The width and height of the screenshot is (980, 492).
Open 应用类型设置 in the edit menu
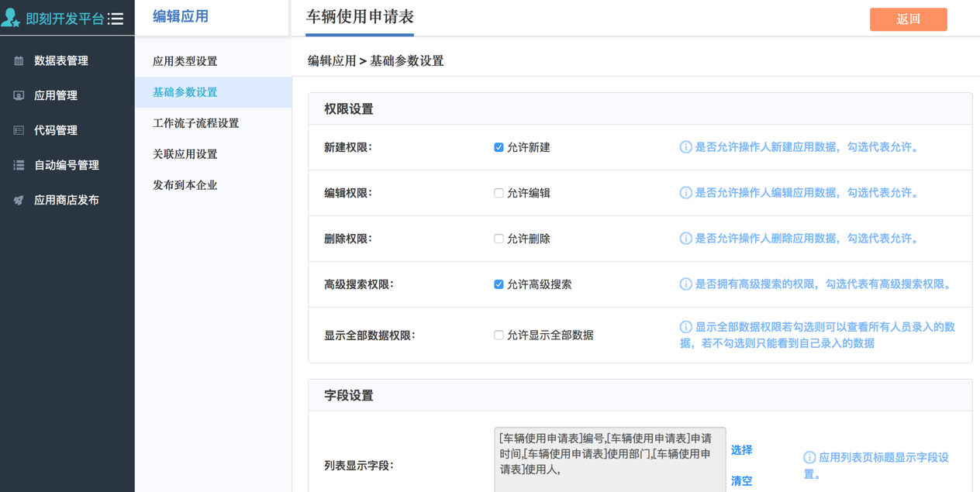point(185,61)
